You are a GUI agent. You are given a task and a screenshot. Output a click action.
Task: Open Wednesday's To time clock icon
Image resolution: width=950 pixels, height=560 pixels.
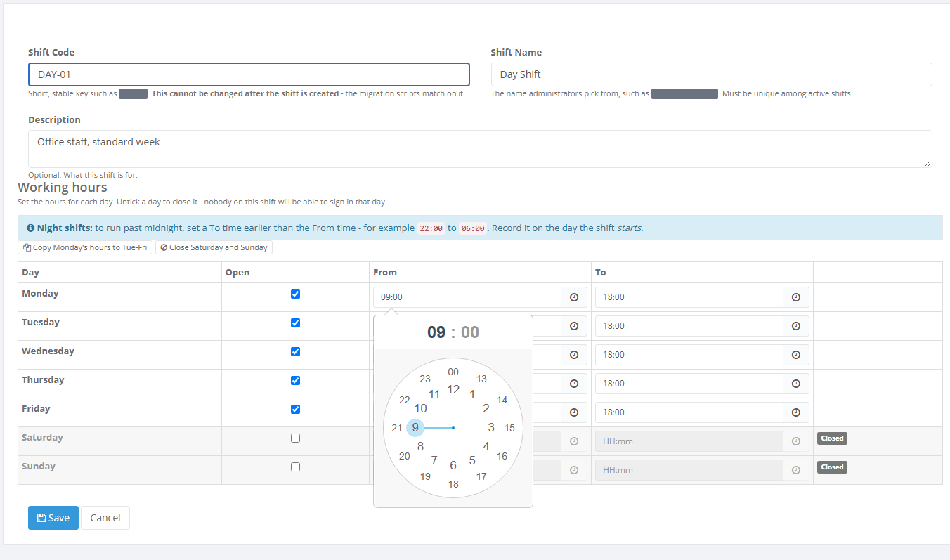(796, 355)
